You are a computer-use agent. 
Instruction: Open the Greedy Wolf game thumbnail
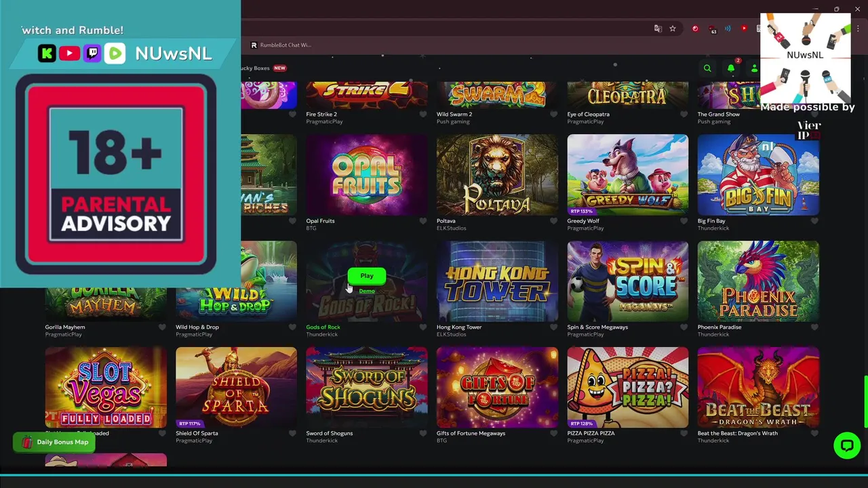tap(628, 175)
